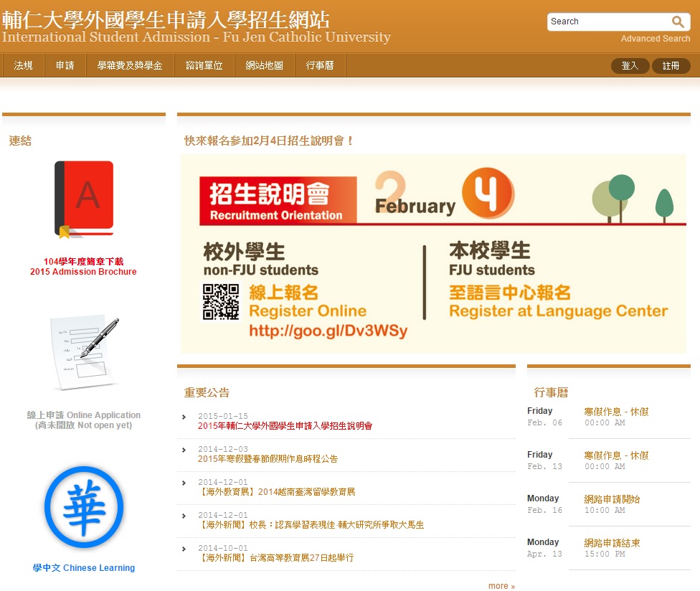Click more » under announcements
The width and height of the screenshot is (700, 591).
(502, 586)
